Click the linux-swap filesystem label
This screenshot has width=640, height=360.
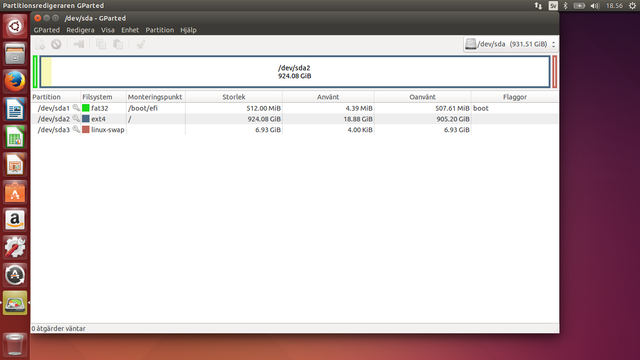[108, 129]
